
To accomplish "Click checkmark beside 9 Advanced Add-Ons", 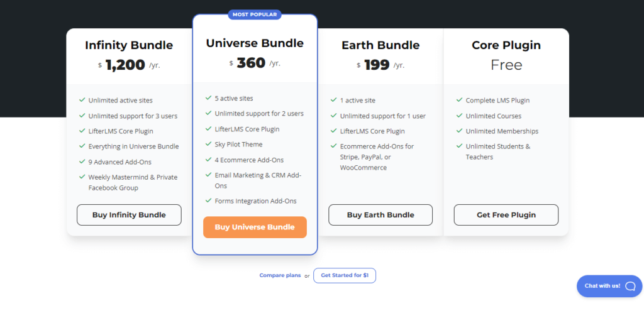I will 82,162.
